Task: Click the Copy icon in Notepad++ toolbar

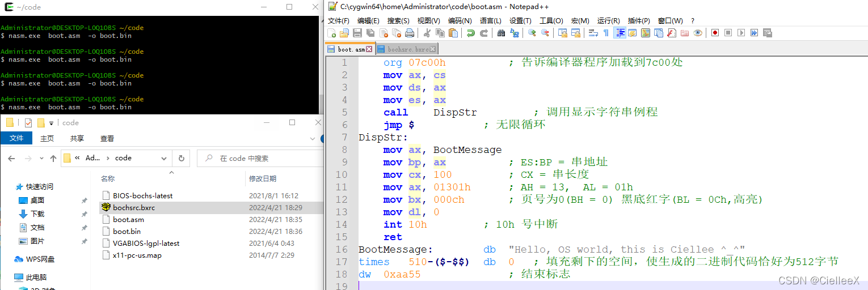Action: pos(440,33)
